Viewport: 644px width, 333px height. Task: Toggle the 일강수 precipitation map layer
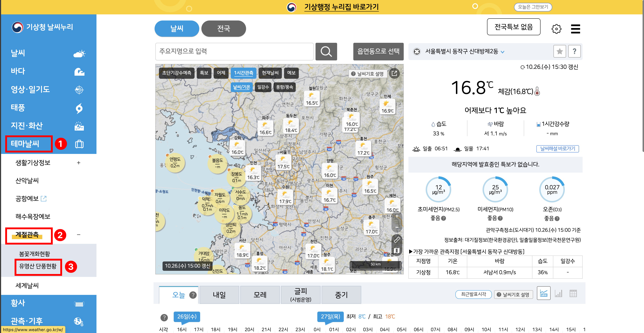[x=263, y=87]
